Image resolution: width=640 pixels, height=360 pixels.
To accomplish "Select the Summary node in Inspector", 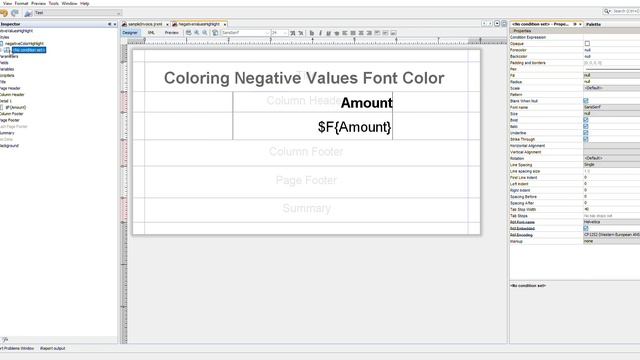I will point(7,133).
